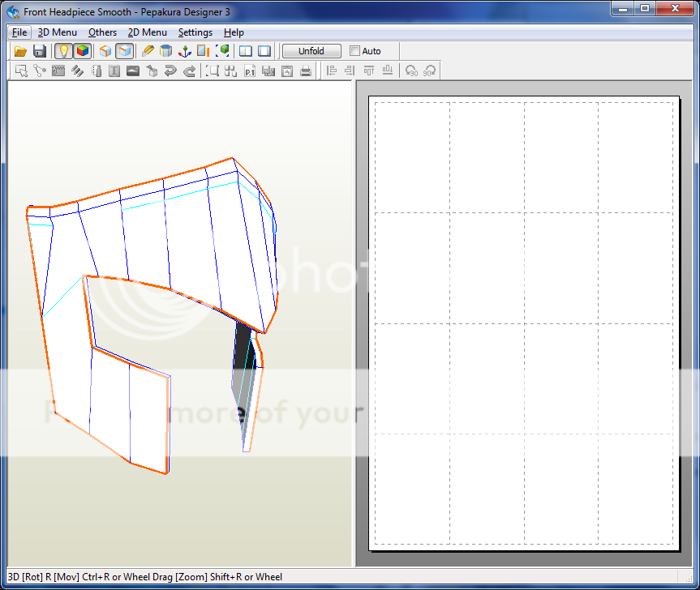Minimize the Pepakura Designer window

click(623, 8)
